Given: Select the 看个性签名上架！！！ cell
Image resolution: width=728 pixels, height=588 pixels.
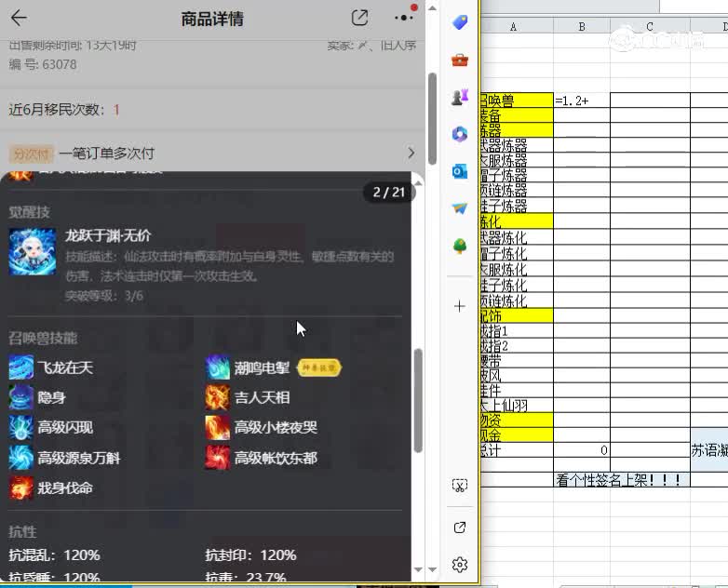Looking at the screenshot, I should 622,480.
